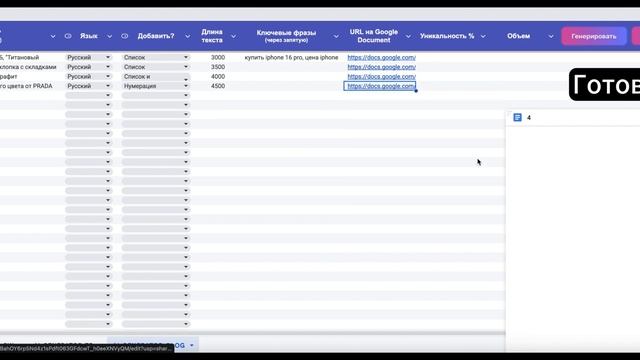
Task: Select the cell with value 4000
Action: click(218, 77)
